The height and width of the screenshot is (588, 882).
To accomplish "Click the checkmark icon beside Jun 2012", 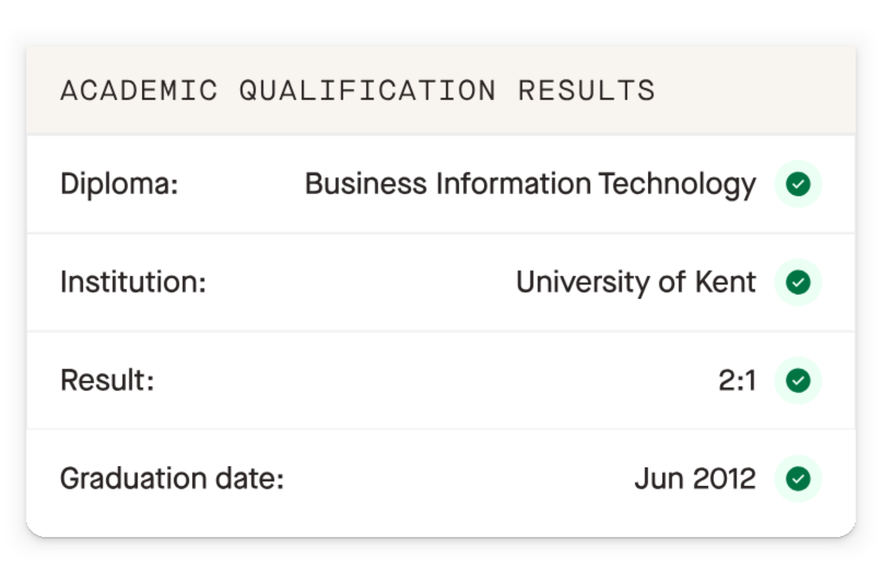I will 798,478.
